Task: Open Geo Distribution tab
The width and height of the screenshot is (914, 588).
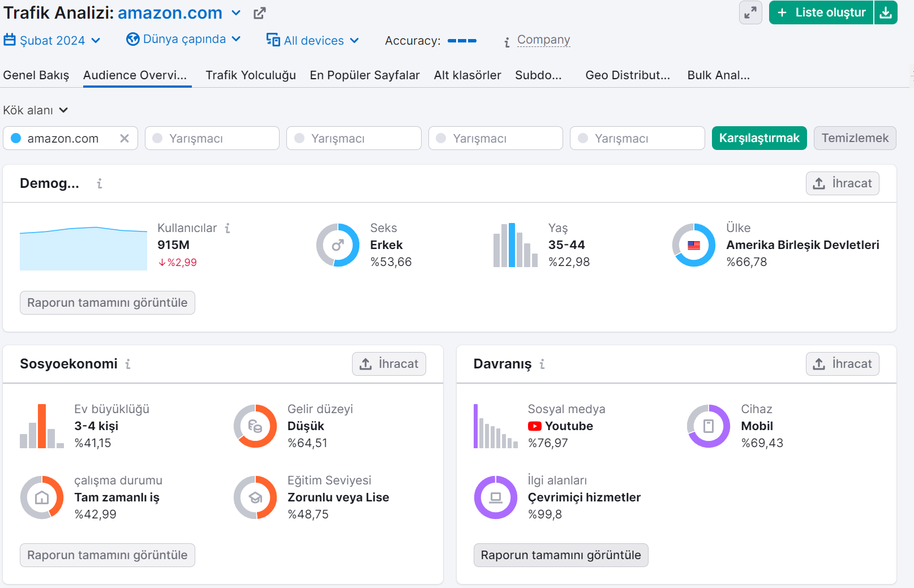Action: pyautogui.click(x=628, y=75)
